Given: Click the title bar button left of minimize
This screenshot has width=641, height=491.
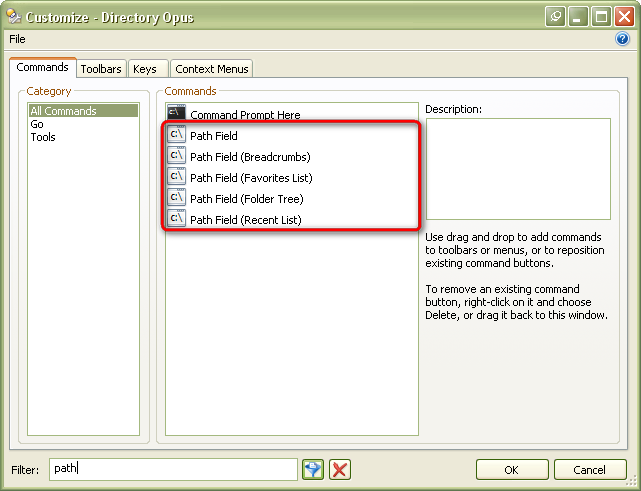Looking at the screenshot, I should pos(556,17).
